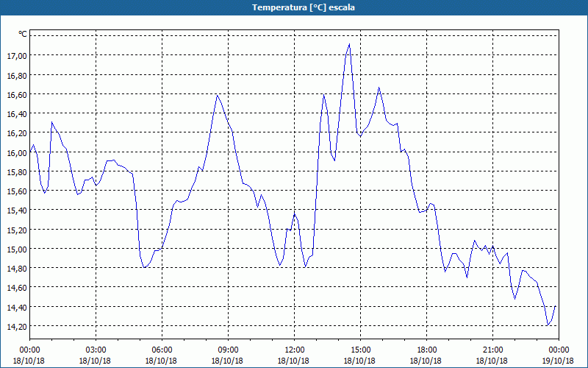Select the 17,00 y-axis label
This screenshot has width=588, height=368.
pyautogui.click(x=17, y=56)
